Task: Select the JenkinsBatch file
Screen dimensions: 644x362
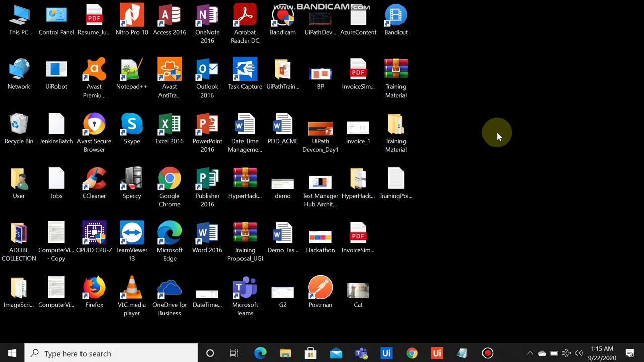Action: click(56, 129)
